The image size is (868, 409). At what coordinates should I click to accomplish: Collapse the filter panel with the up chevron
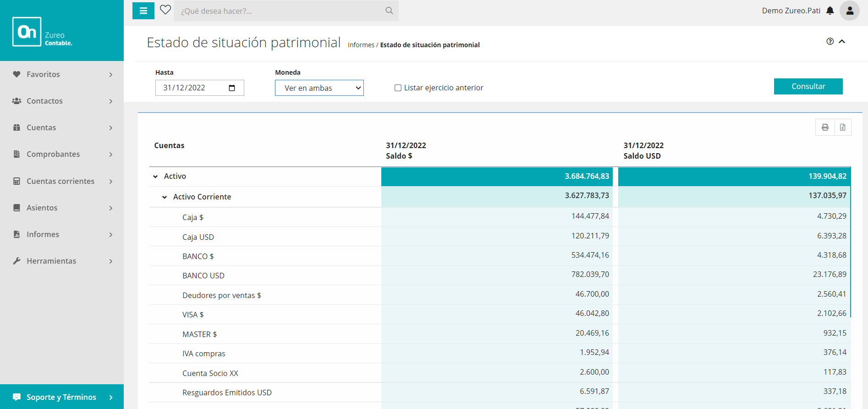[842, 41]
